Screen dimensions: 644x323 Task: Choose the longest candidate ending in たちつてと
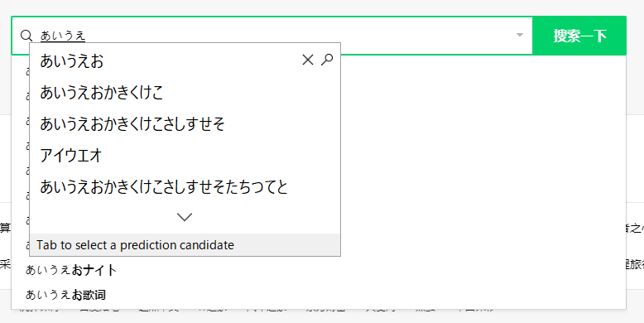click(164, 187)
